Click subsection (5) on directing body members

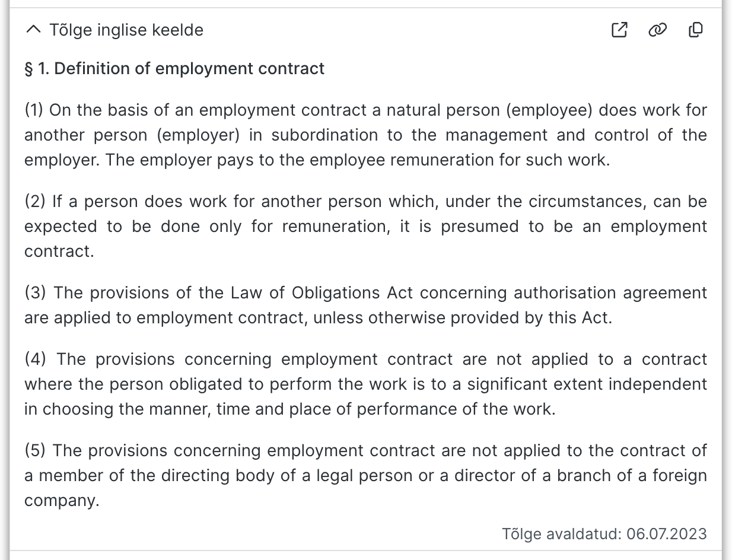(x=365, y=476)
